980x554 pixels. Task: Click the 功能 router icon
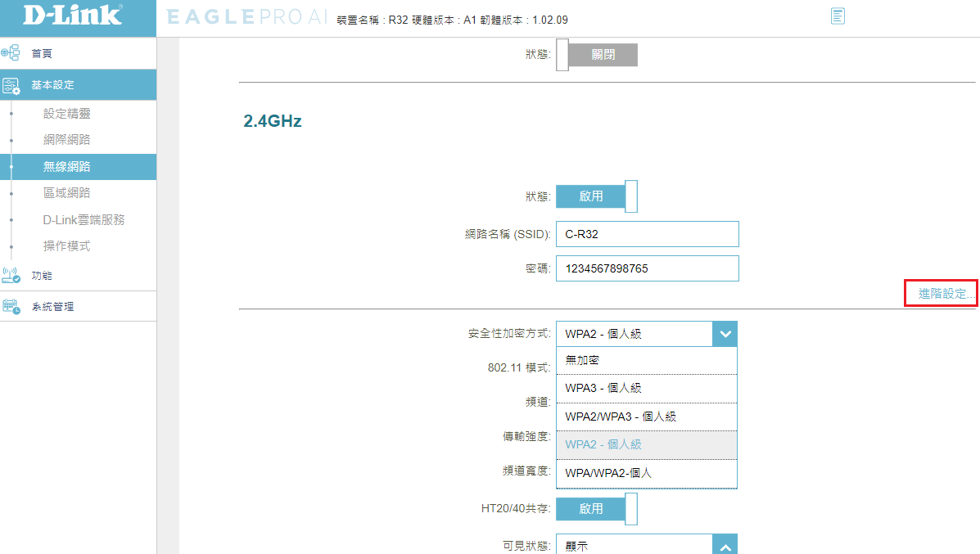(x=11, y=276)
